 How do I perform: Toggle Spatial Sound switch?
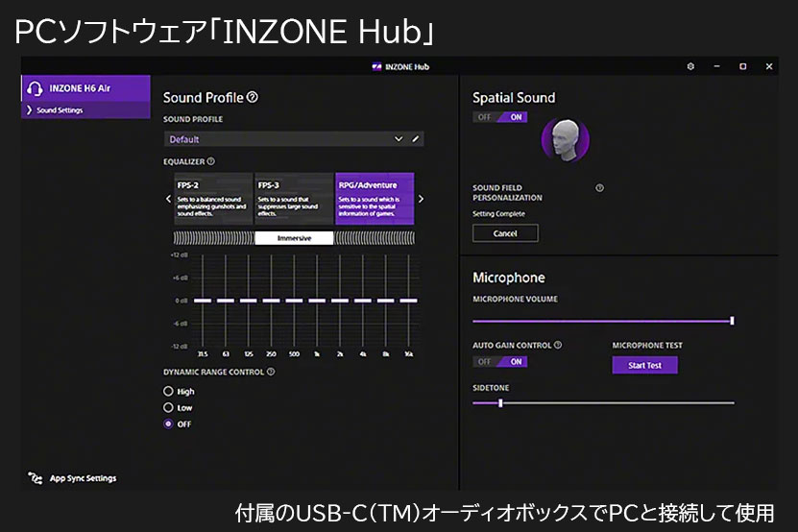point(499,117)
